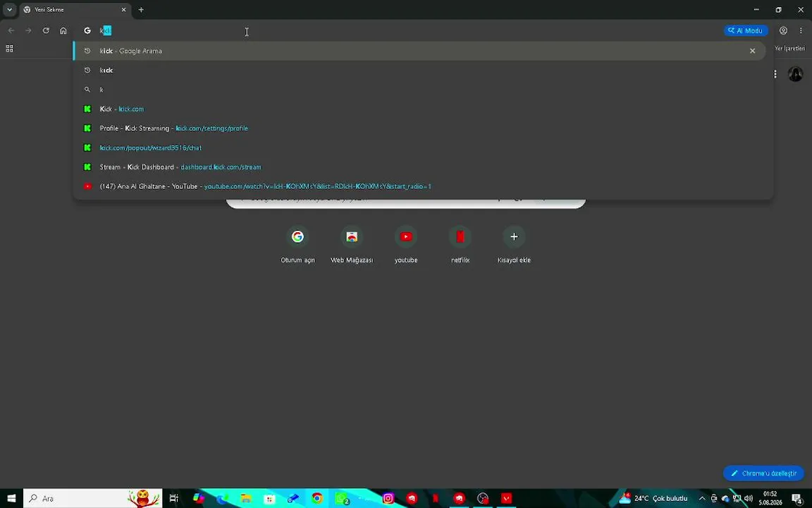Click the taskbar Ara search box
The image size is (812, 508).
click(93, 498)
